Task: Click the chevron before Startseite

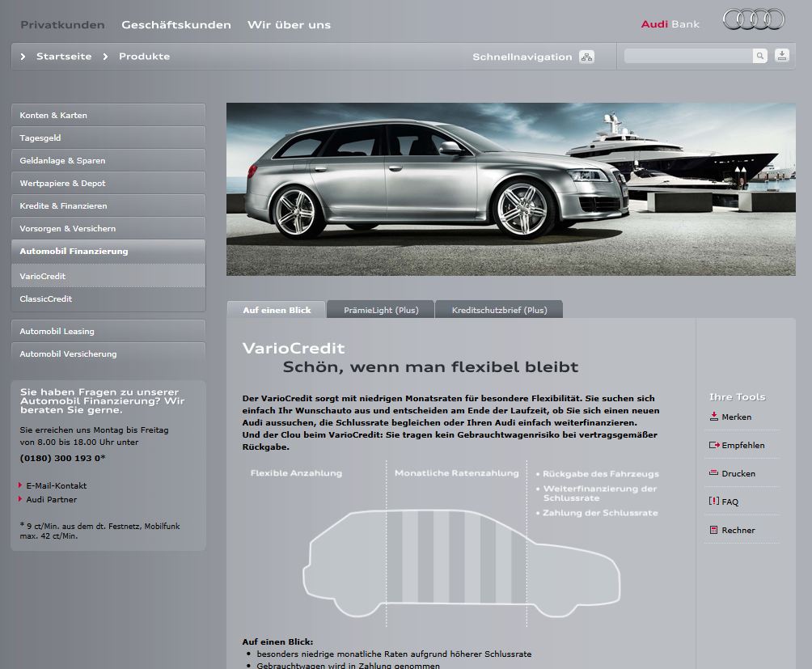Action: point(23,57)
